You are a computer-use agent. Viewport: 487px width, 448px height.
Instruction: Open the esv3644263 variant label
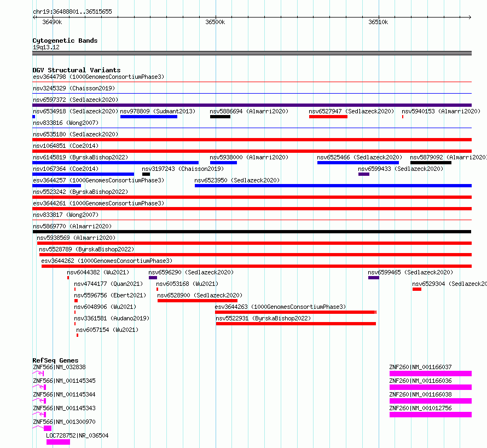pos(280,307)
